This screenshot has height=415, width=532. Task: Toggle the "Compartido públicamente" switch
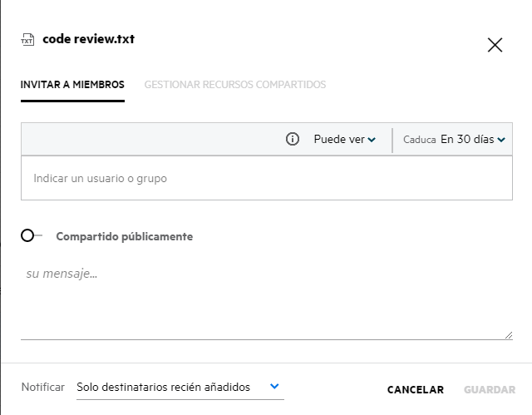[x=31, y=236]
